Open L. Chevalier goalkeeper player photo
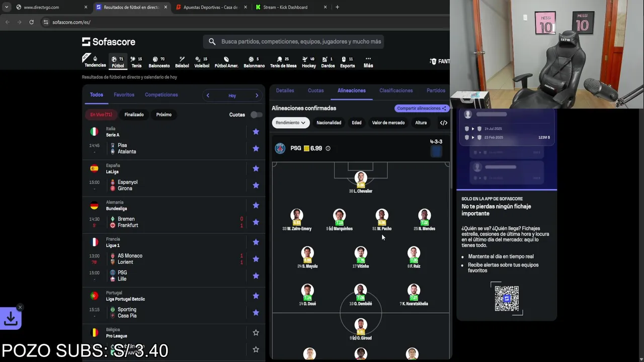Image resolution: width=644 pixels, height=362 pixels. (x=361, y=177)
